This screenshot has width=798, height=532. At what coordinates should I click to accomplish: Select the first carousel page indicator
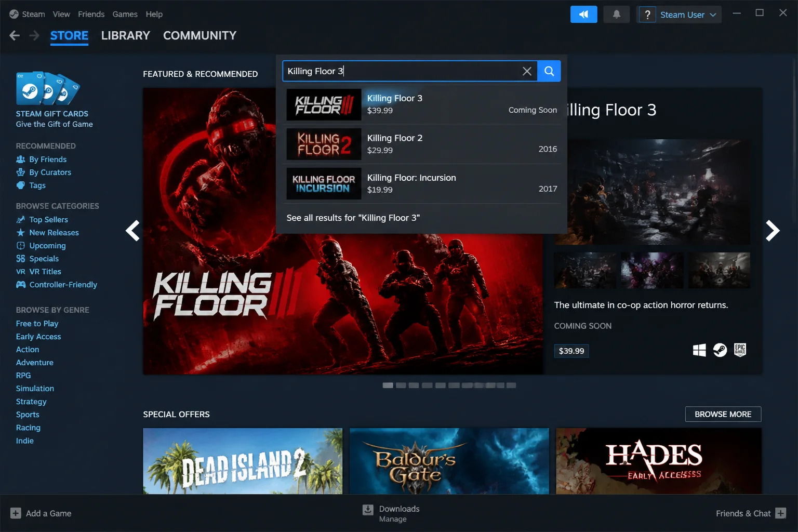coord(388,385)
